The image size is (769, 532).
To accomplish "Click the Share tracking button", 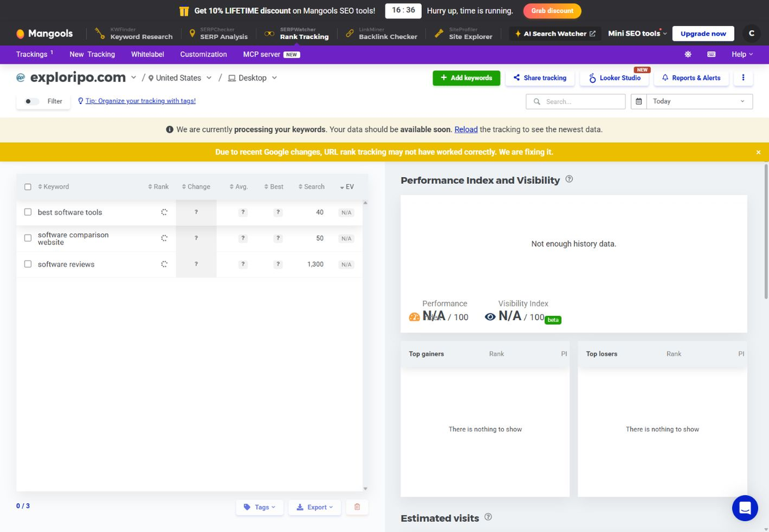I will tap(540, 77).
